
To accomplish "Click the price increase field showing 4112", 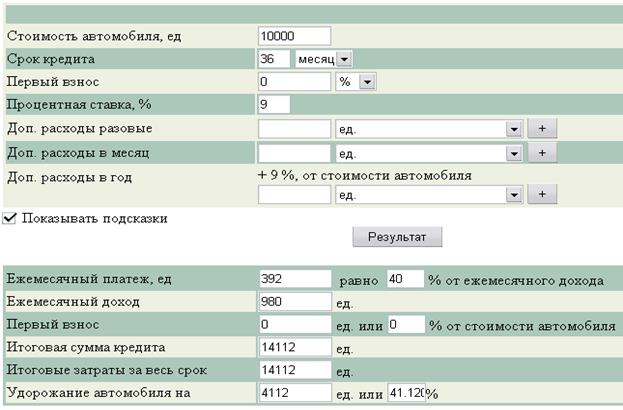I will coord(294,393).
